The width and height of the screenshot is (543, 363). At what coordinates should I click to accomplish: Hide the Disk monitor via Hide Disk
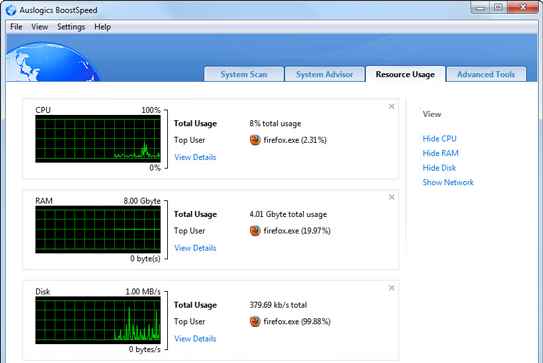click(439, 168)
